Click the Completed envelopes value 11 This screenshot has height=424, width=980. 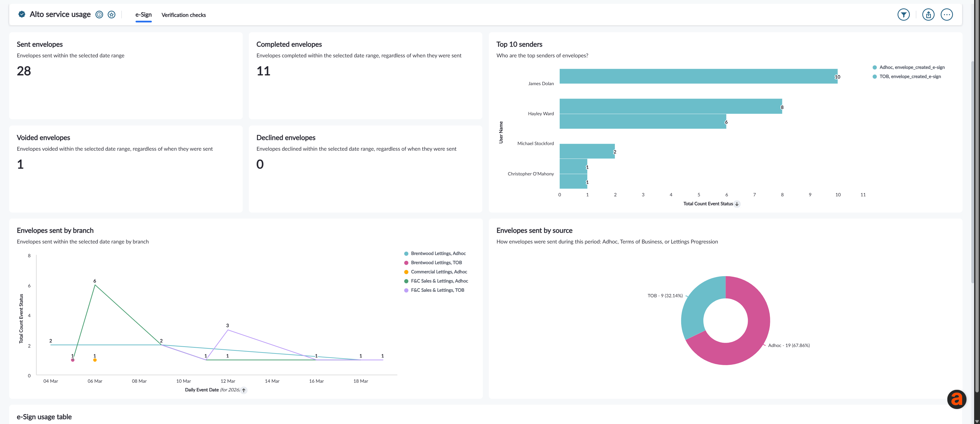point(263,71)
